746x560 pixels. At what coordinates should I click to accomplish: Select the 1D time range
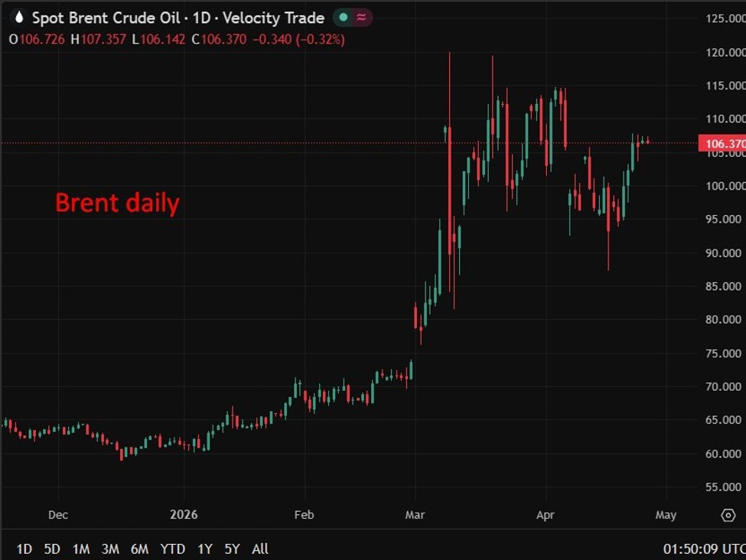[x=24, y=549]
